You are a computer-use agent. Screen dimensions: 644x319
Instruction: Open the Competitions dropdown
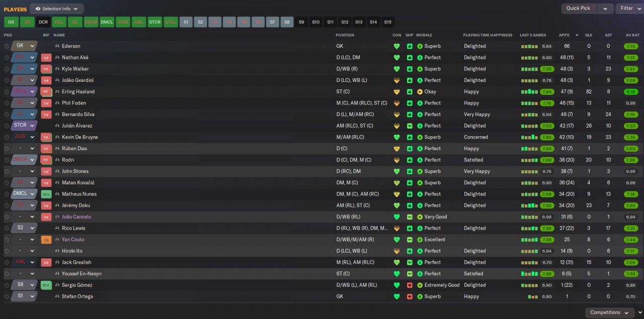pos(609,312)
